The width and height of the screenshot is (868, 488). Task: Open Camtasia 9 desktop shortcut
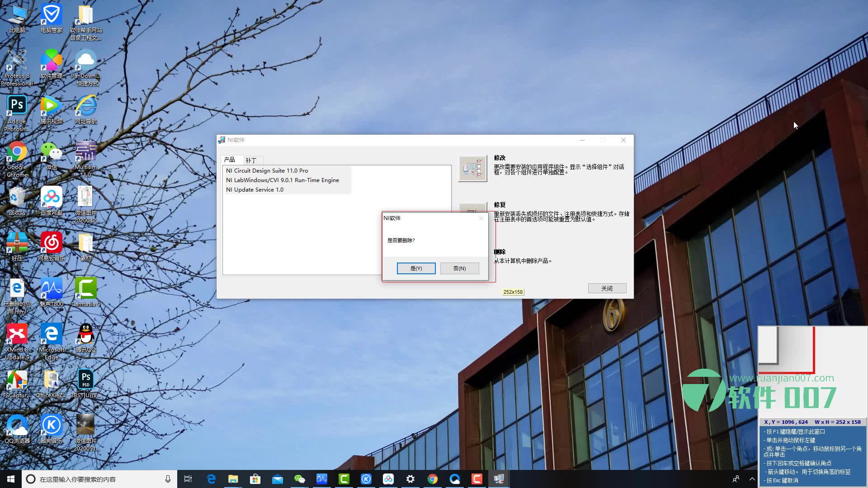click(x=85, y=289)
